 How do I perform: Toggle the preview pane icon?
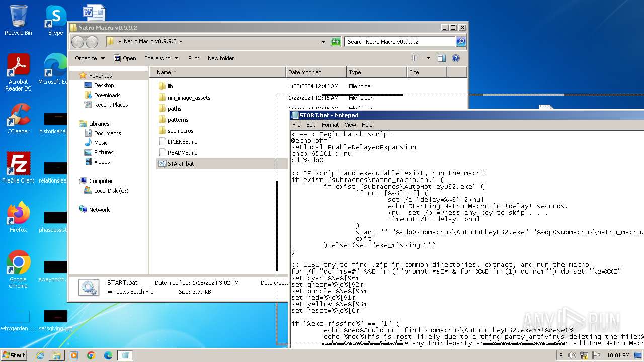pyautogui.click(x=441, y=58)
